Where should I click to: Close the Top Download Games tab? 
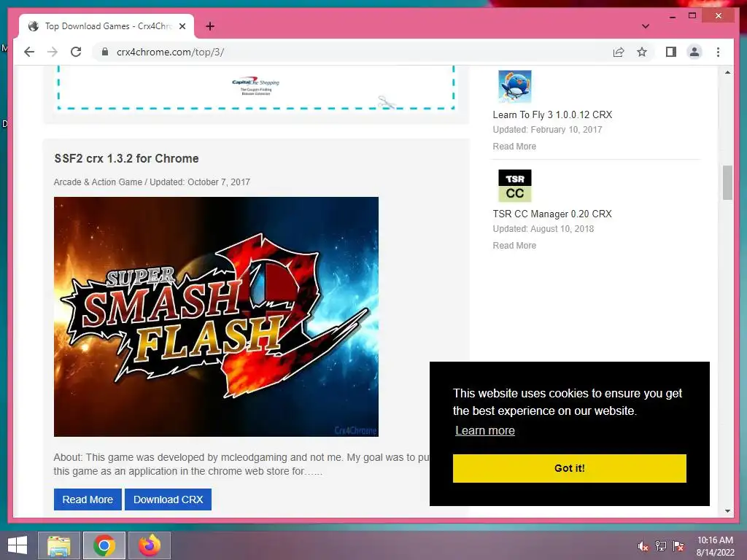pos(182,26)
